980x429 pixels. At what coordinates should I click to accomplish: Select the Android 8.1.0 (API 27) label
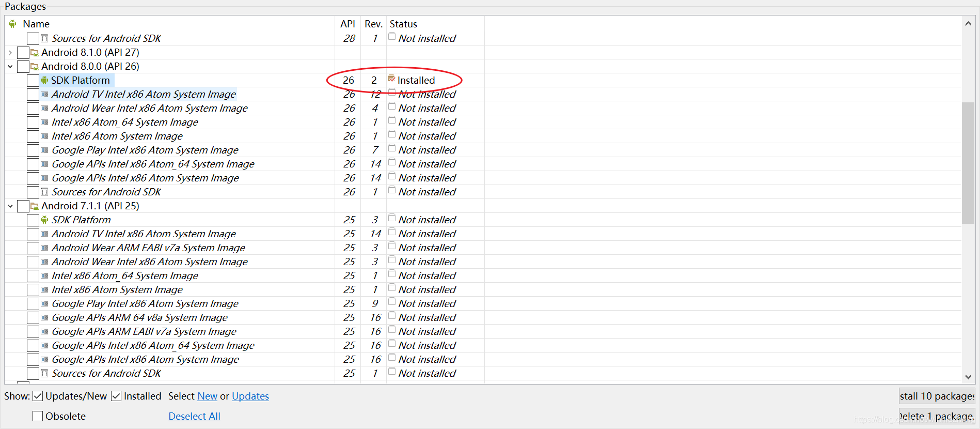[90, 52]
